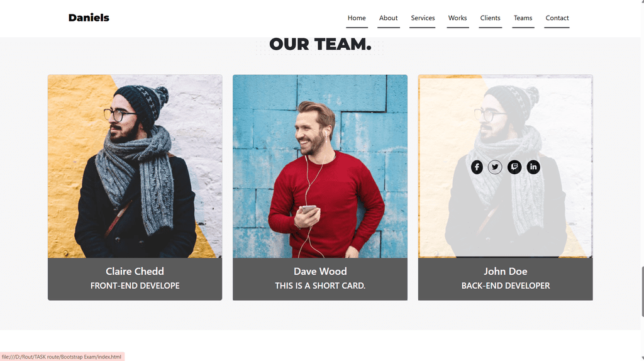Click the Claire Chedd name label
The image size is (644, 361).
(x=135, y=271)
